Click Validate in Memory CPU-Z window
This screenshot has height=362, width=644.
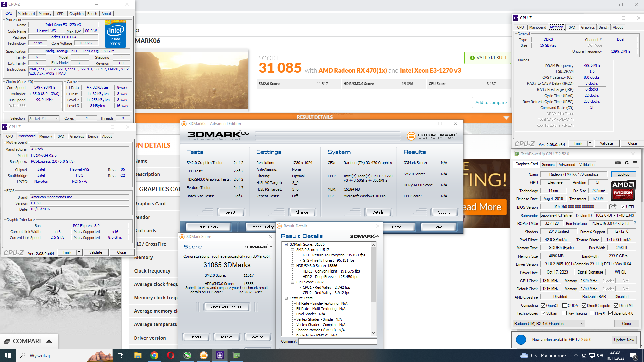[x=606, y=143]
